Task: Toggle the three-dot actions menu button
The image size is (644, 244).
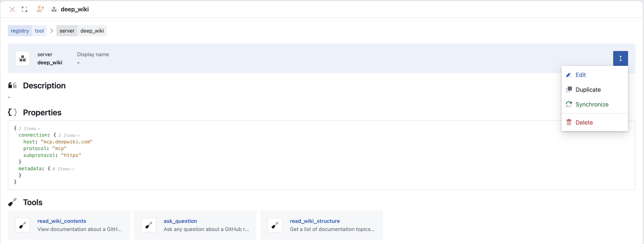Action: tap(620, 58)
